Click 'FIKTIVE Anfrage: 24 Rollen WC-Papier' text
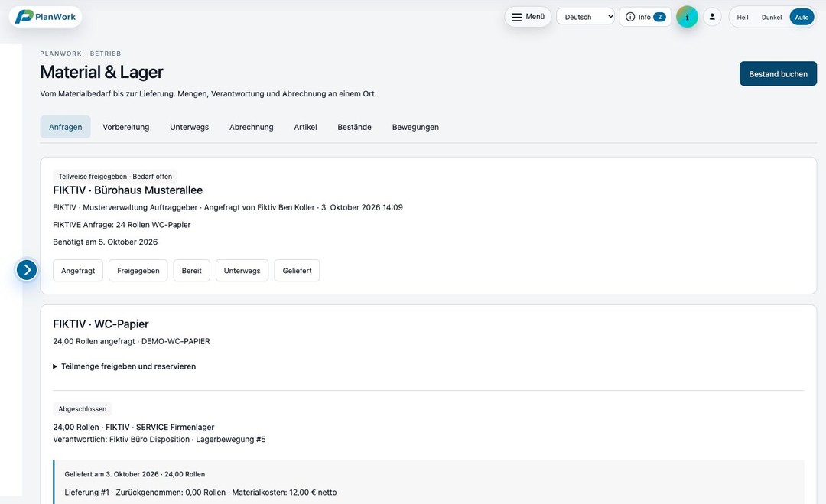 point(122,225)
